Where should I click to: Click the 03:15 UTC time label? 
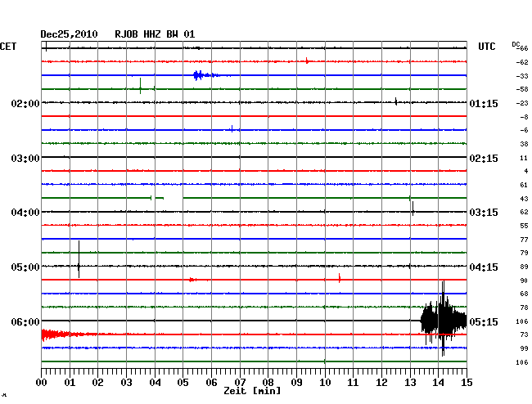coord(484,213)
